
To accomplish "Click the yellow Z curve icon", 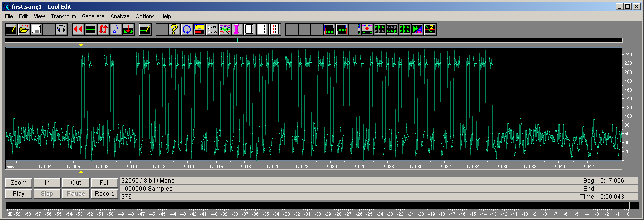I will (430, 29).
